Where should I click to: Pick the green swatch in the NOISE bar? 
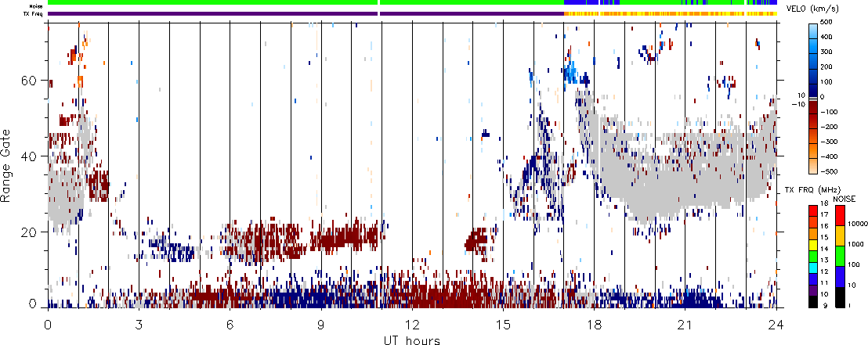point(840,256)
